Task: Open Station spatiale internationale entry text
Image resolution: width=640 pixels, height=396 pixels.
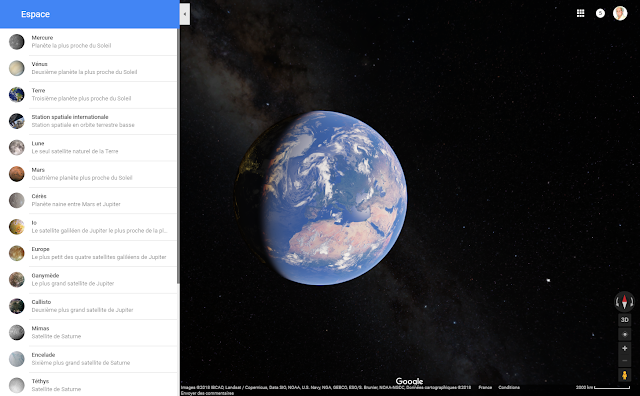Action: point(70,117)
